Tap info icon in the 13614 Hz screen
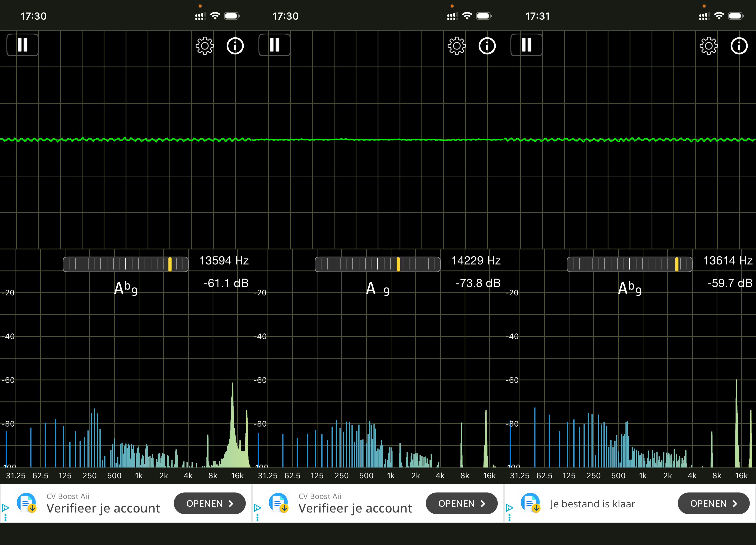 (739, 46)
